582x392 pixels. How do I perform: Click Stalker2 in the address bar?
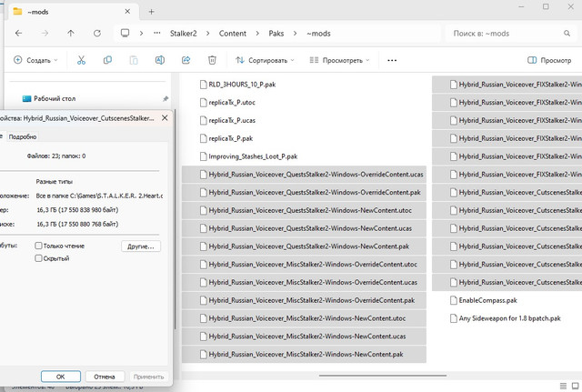pyautogui.click(x=184, y=34)
